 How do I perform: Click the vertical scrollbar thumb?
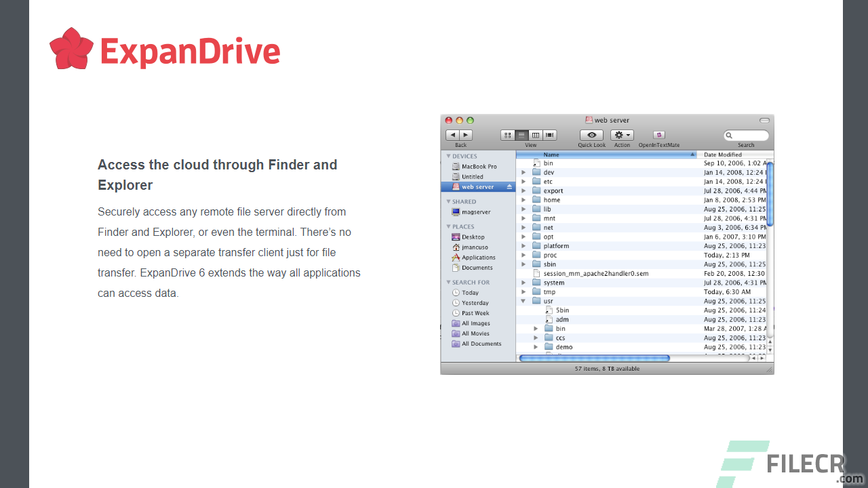[x=770, y=195]
